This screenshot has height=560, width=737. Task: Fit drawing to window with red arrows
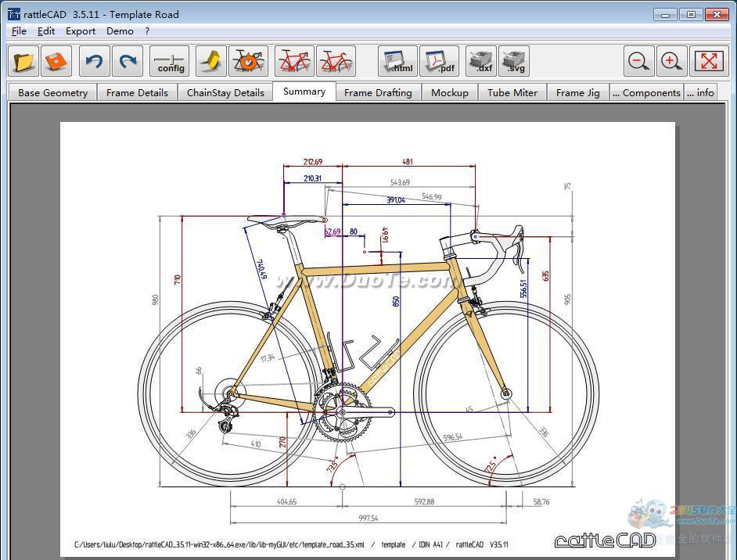[709, 61]
